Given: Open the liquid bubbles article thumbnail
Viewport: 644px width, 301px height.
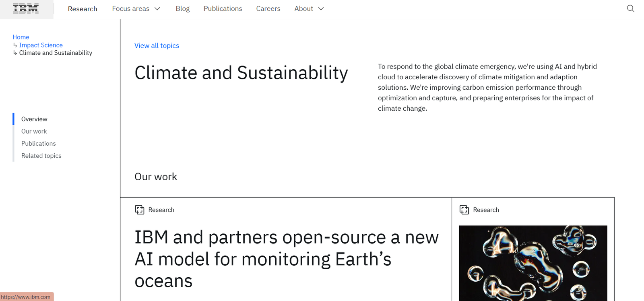Looking at the screenshot, I should pos(533,263).
